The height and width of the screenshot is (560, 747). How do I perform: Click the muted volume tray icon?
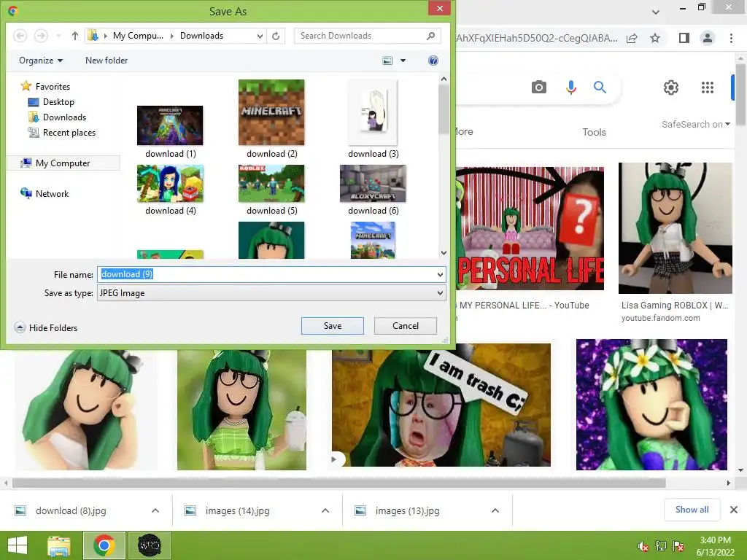coord(643,546)
